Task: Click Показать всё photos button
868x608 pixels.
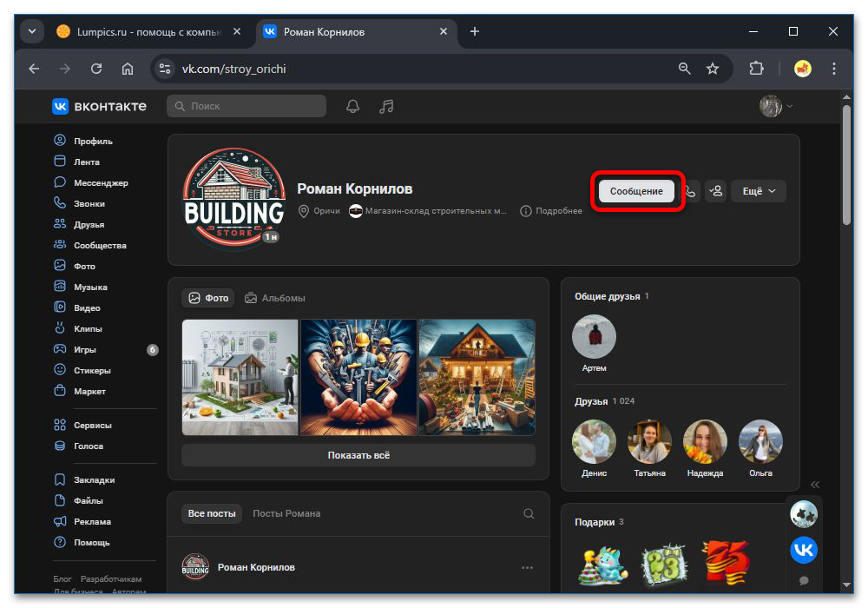Action: click(x=358, y=455)
